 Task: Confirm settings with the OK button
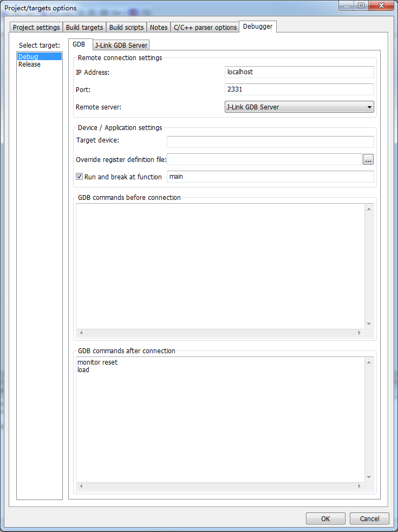(325, 518)
